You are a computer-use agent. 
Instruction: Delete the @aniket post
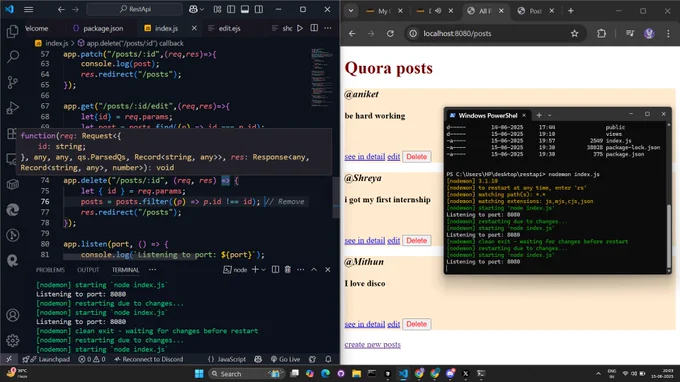coord(416,157)
